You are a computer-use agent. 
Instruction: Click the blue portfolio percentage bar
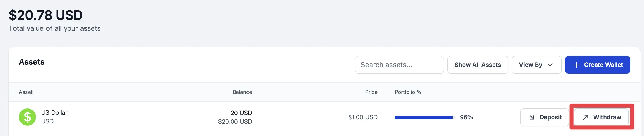point(423,117)
